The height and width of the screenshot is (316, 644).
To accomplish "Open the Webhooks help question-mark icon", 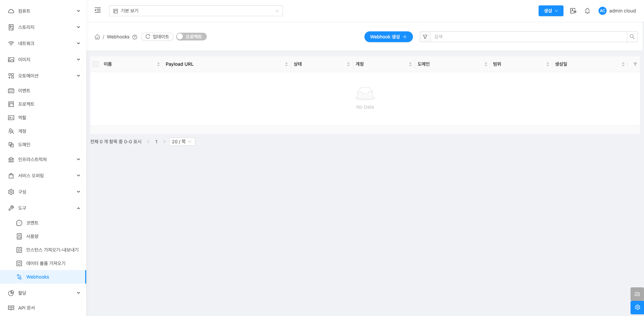I will 135,37.
